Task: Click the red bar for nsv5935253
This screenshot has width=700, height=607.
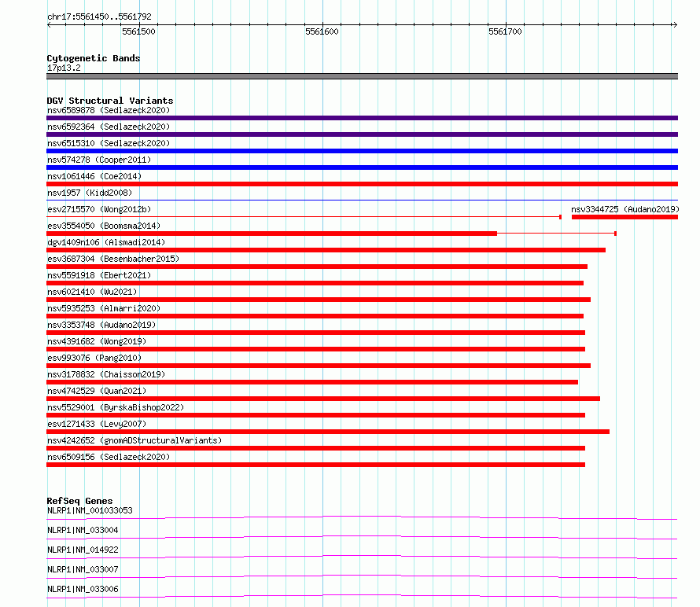Action: tap(315, 316)
